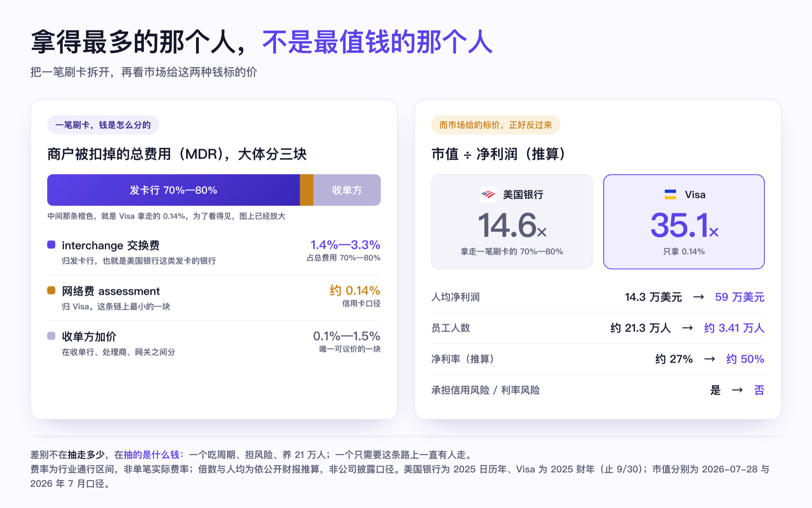Click the headline 不是最值钱的那个人
The height and width of the screenshot is (508, 812).
(x=377, y=42)
